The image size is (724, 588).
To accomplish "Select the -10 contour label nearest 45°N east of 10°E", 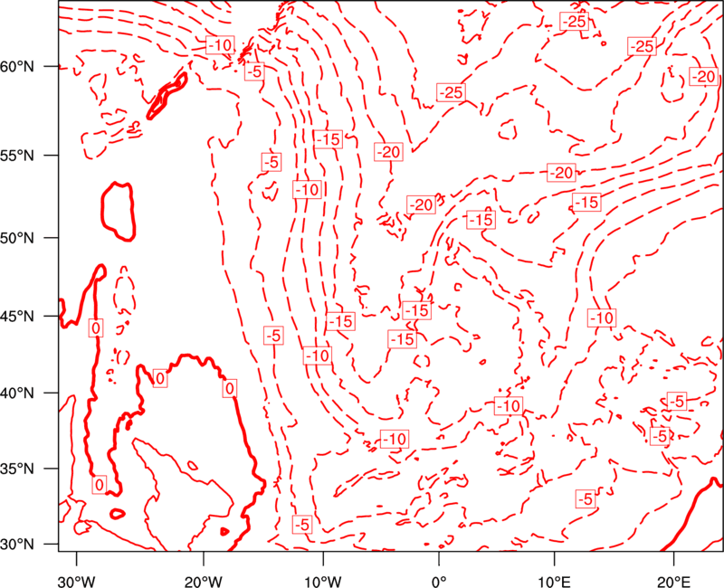I will (602, 318).
